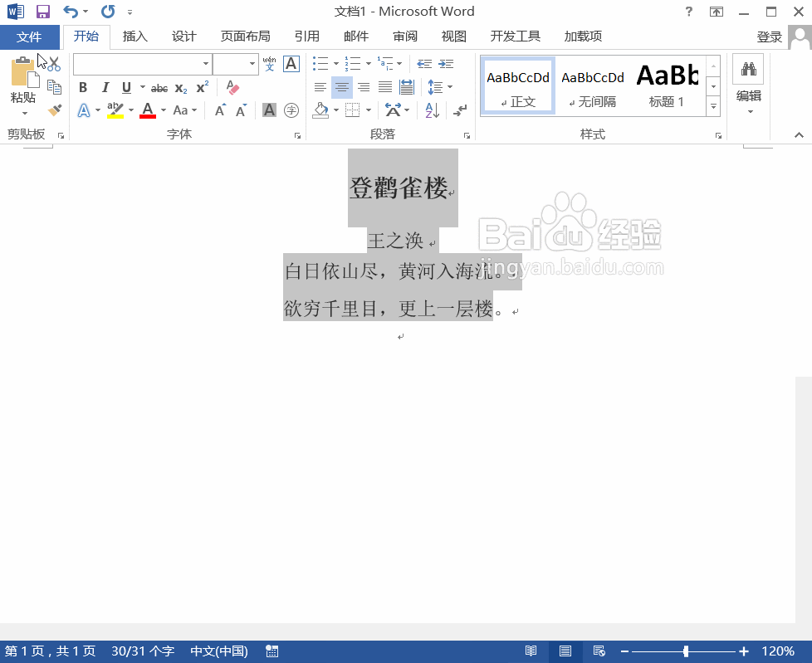The height and width of the screenshot is (663, 812).
Task: Click the word count 30/31 个字 in status bar
Action: (142, 651)
